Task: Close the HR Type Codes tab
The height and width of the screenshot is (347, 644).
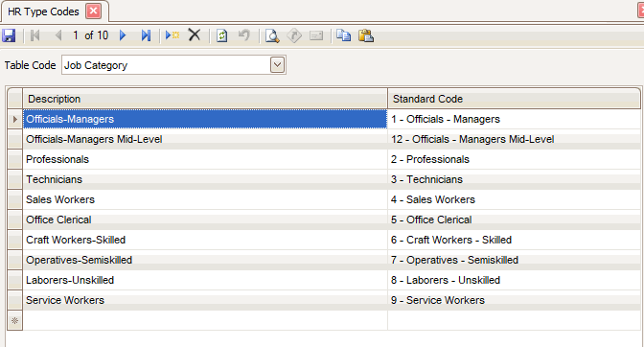Action: tap(93, 12)
